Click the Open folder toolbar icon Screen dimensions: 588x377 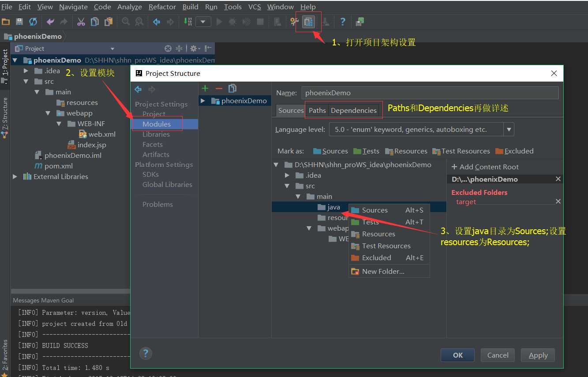pos(6,22)
